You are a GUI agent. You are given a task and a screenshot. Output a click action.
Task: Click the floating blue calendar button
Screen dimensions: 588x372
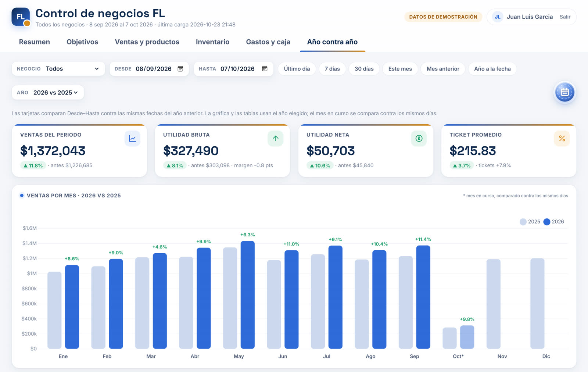click(x=565, y=92)
